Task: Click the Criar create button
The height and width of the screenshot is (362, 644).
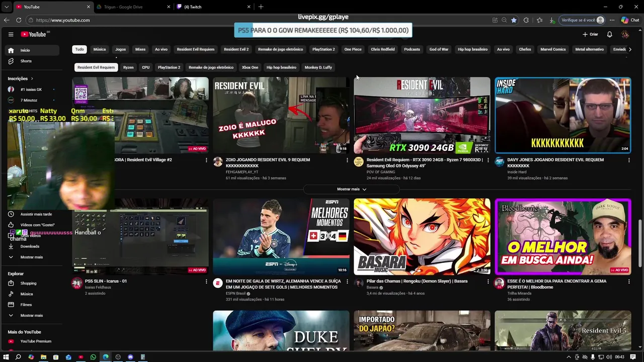Action: tap(590, 34)
